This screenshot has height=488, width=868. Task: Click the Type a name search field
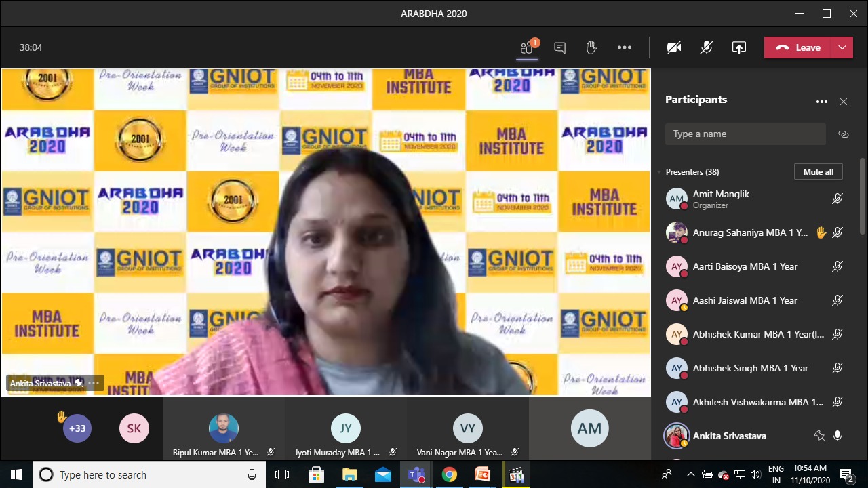coord(745,134)
